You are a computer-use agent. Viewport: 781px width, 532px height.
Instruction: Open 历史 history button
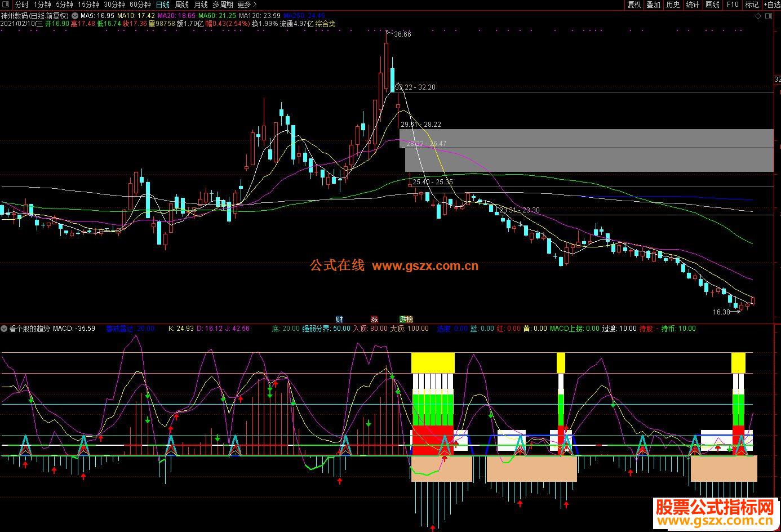(x=673, y=5)
